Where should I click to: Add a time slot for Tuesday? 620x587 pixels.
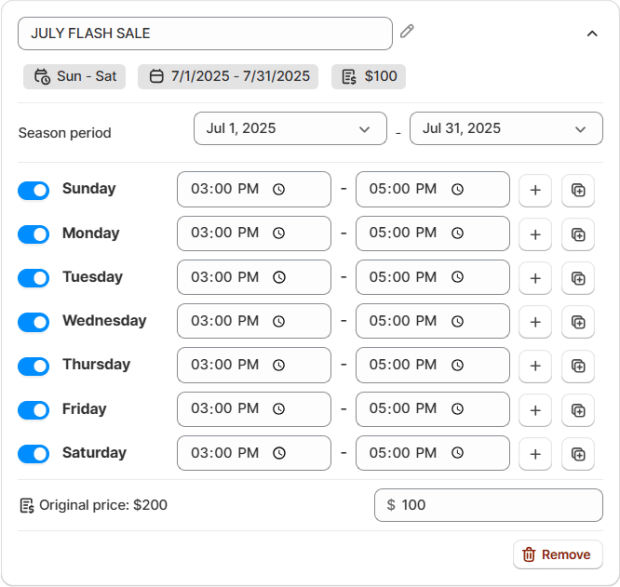coord(535,278)
